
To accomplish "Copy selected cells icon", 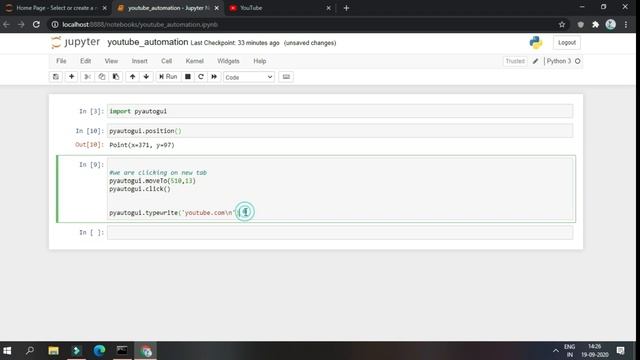I will coord(102,77).
